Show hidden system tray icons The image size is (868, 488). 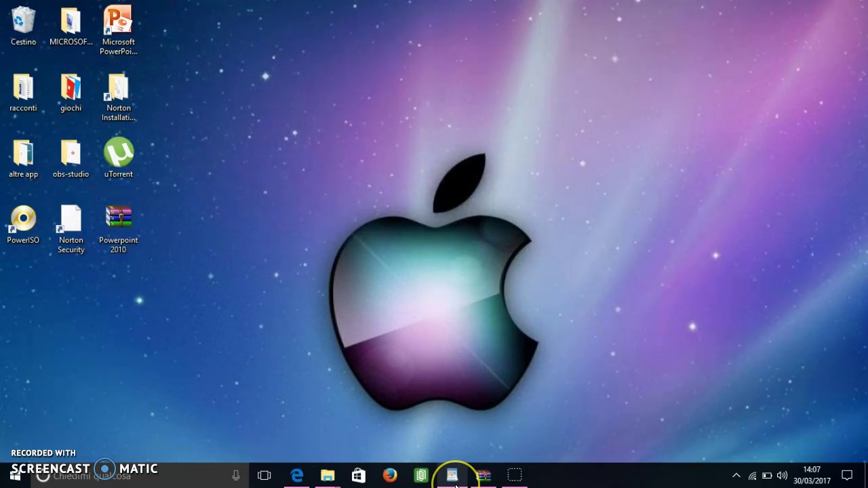[736, 476]
